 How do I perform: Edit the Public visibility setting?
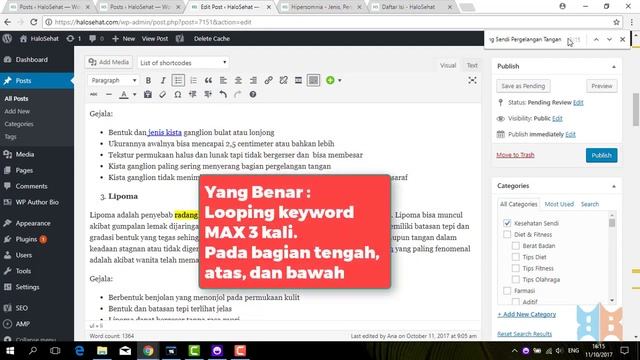pyautogui.click(x=557, y=118)
